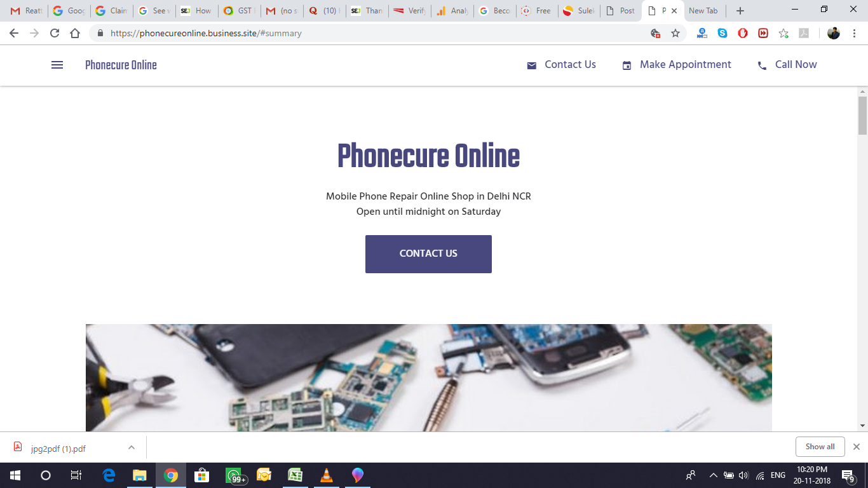Switch to the New Tab tab
Viewport: 868px width, 488px height.
click(x=703, y=11)
